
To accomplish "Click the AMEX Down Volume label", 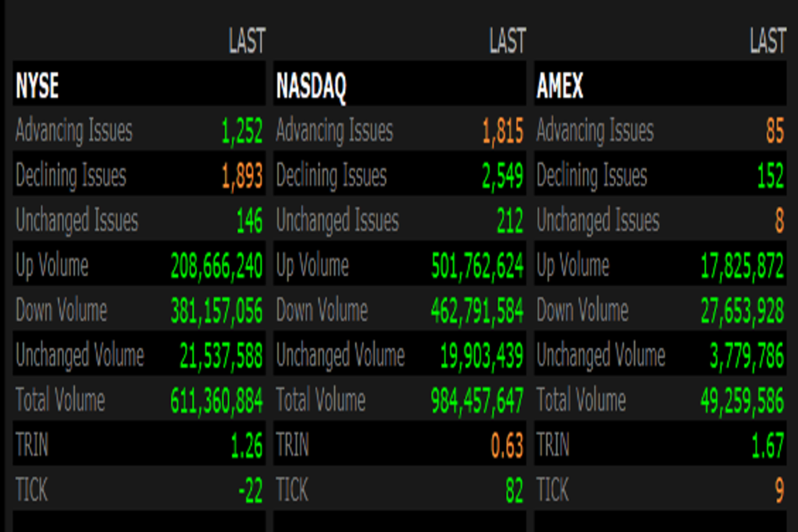I will tap(582, 311).
